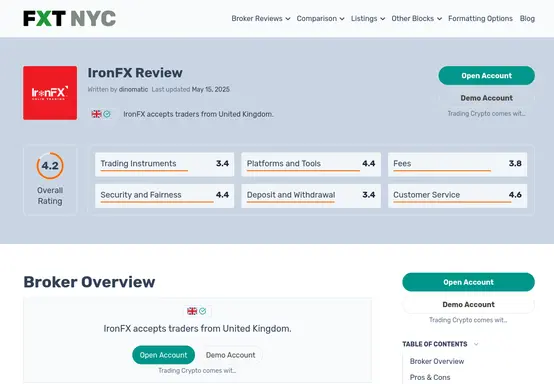Open the Blog menu item

pyautogui.click(x=527, y=18)
